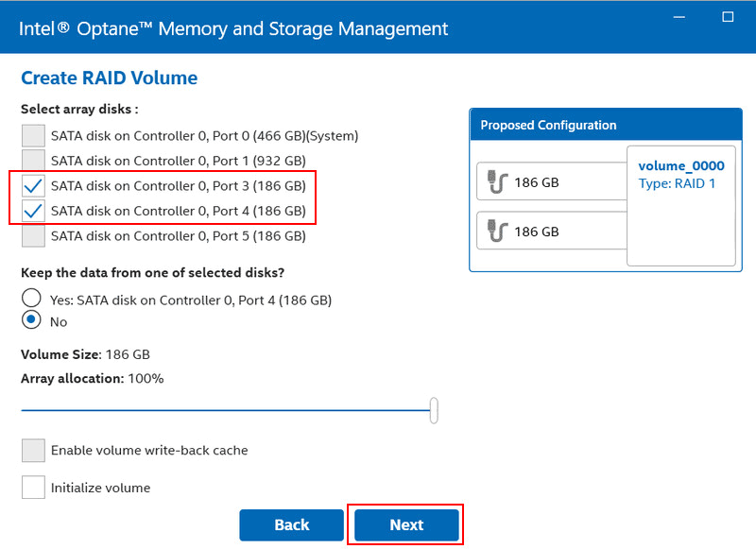Click the first SATA cable disk icon
This screenshot has width=756, height=549.
click(497, 182)
